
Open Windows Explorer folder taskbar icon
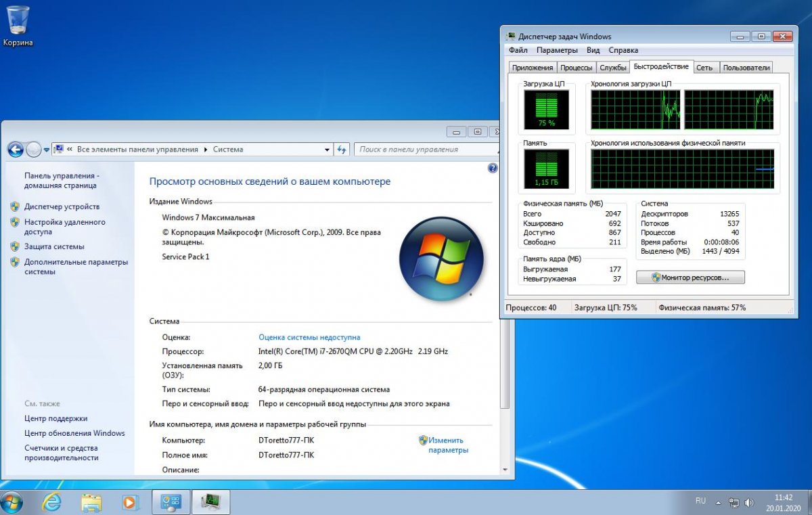coord(91,502)
